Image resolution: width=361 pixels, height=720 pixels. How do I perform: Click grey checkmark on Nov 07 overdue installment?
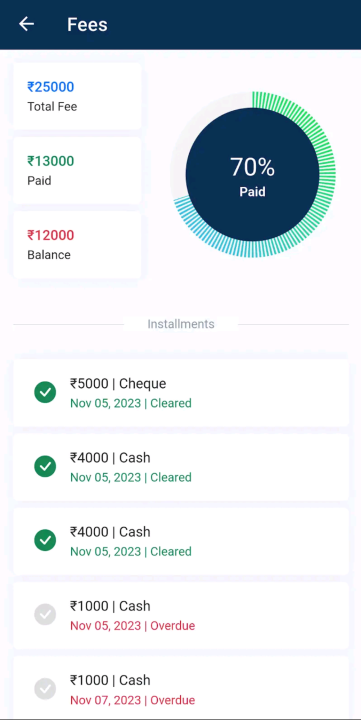pyautogui.click(x=45, y=689)
